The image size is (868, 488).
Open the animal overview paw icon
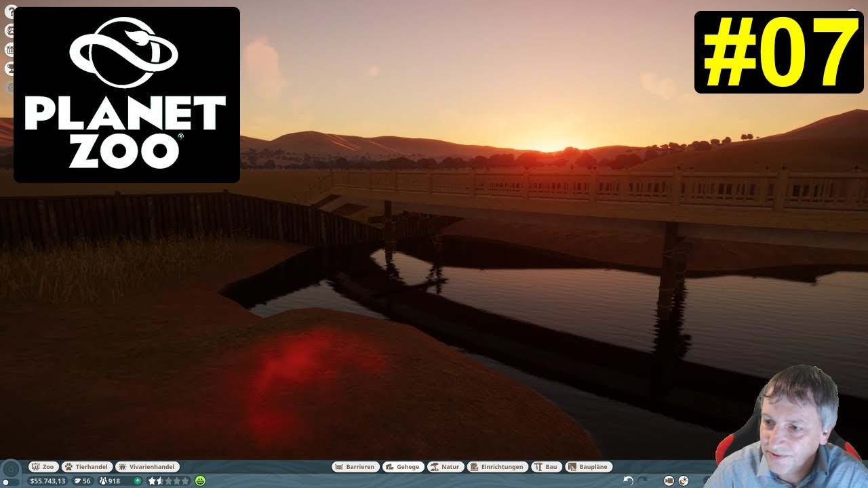point(10,30)
